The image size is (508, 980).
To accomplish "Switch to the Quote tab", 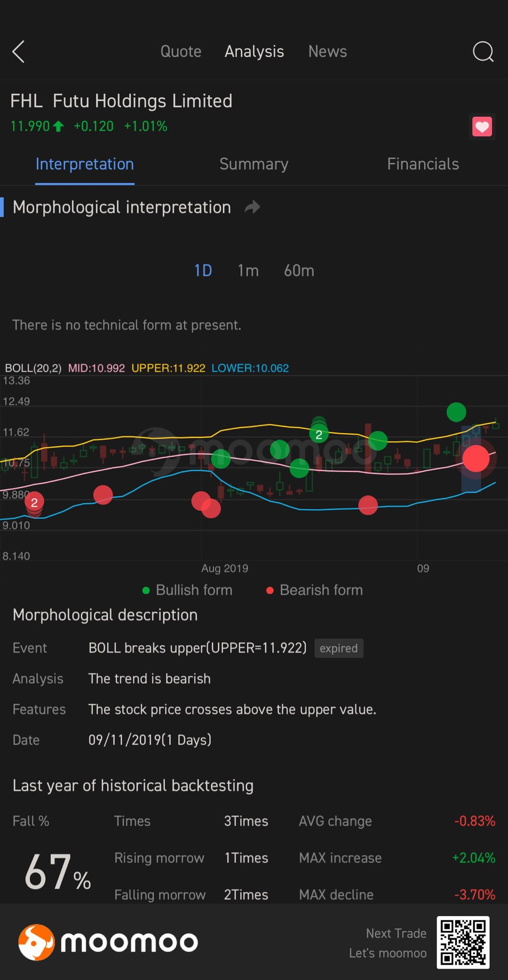I will tap(181, 51).
